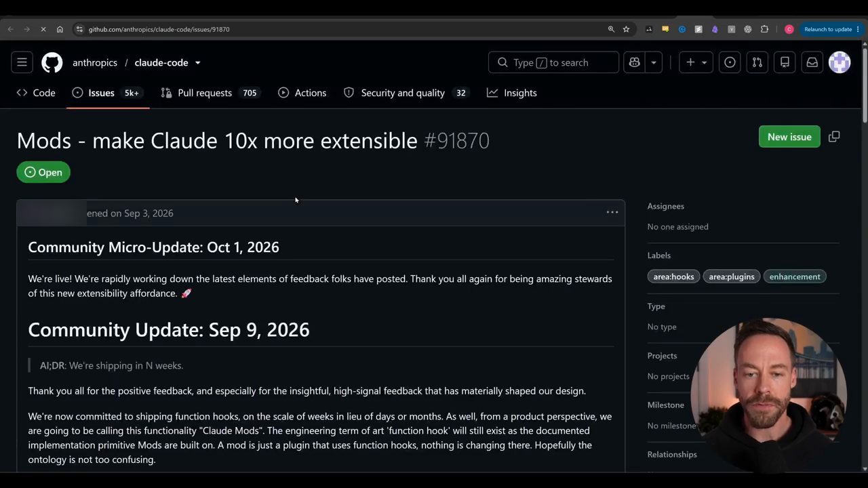Screen dimensions: 868x488
Task: Stop loading the page in the browser
Action: tap(43, 29)
